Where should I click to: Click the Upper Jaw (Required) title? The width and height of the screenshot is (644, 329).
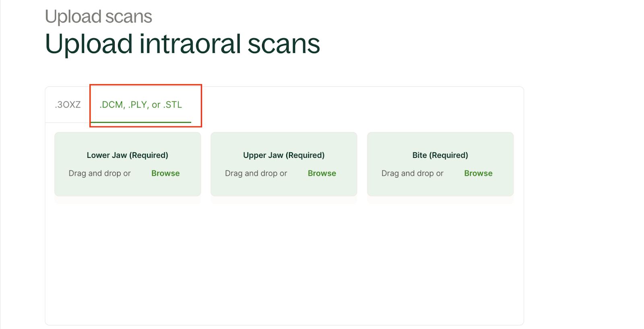tap(284, 155)
